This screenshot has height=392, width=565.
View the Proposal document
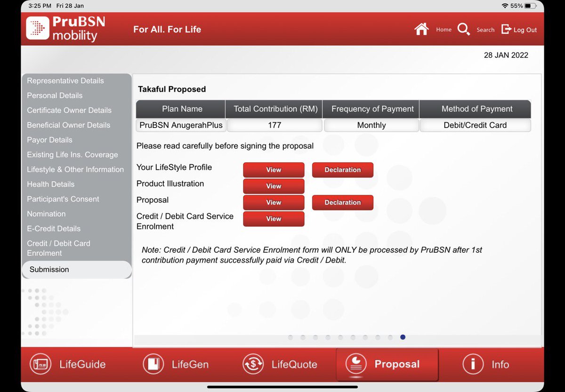(274, 202)
